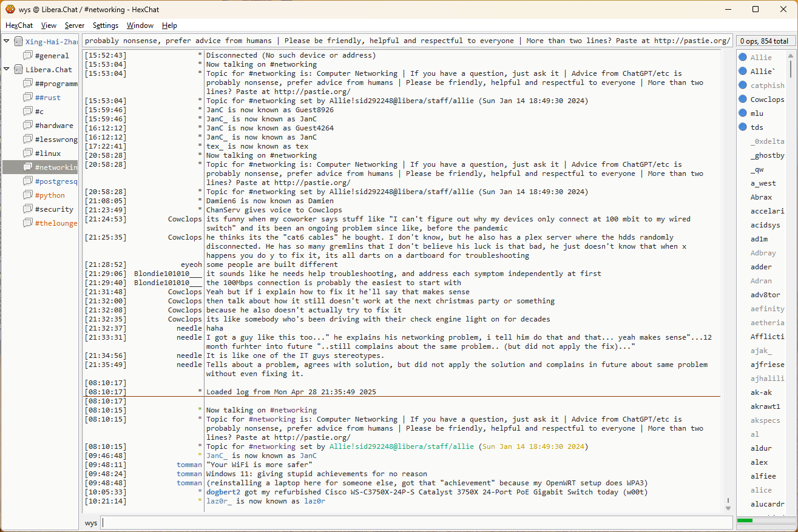798x532 pixels.
Task: Click the #python channel icon
Action: pyautogui.click(x=27, y=195)
